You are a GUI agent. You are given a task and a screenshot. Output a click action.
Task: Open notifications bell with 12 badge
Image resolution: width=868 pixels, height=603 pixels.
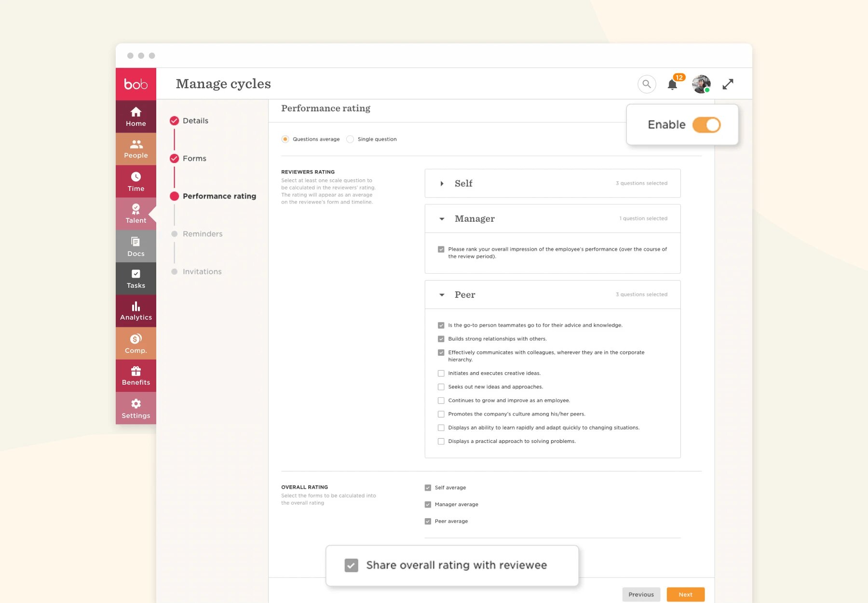pyautogui.click(x=672, y=85)
